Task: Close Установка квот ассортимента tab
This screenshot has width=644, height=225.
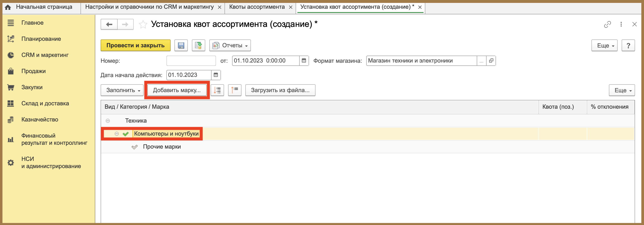Action: pos(420,7)
